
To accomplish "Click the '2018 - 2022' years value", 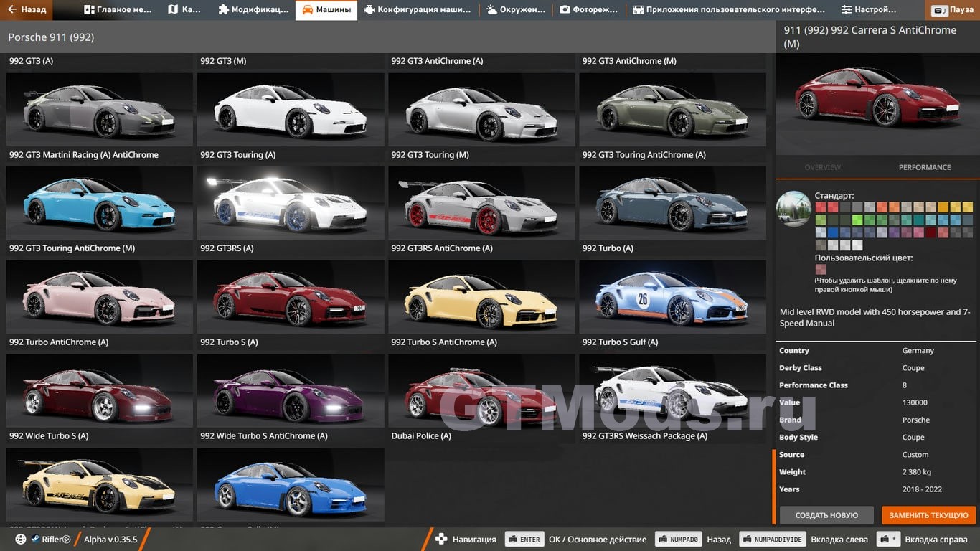I will click(x=922, y=489).
